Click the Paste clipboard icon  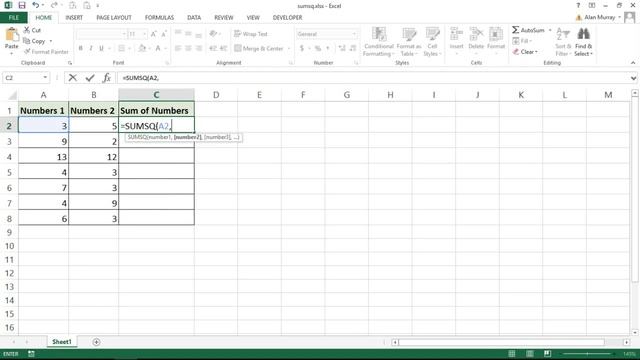click(11, 35)
